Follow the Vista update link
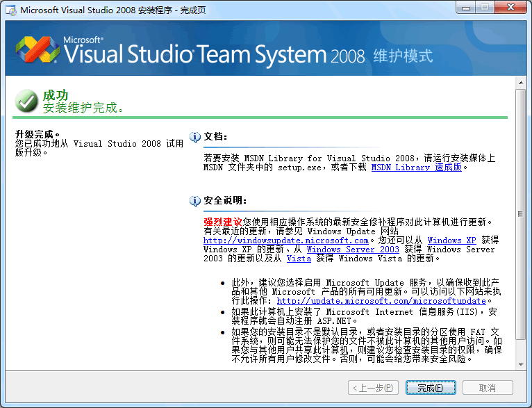Image resolution: width=532 pixels, height=408 pixels. click(x=299, y=259)
